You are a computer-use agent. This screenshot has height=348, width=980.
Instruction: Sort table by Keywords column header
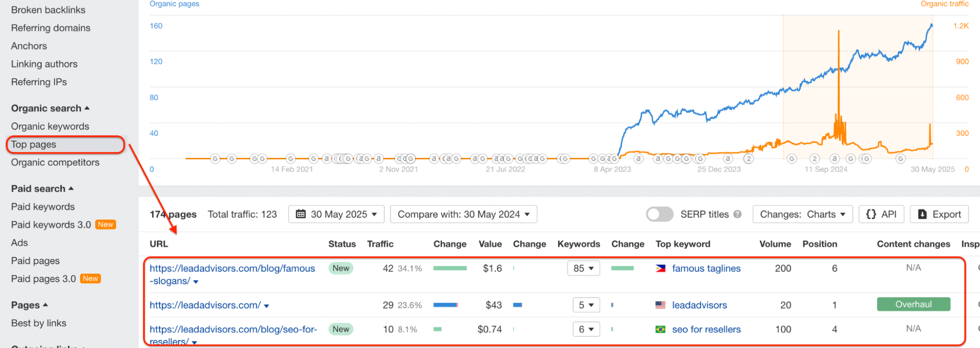coord(578,244)
